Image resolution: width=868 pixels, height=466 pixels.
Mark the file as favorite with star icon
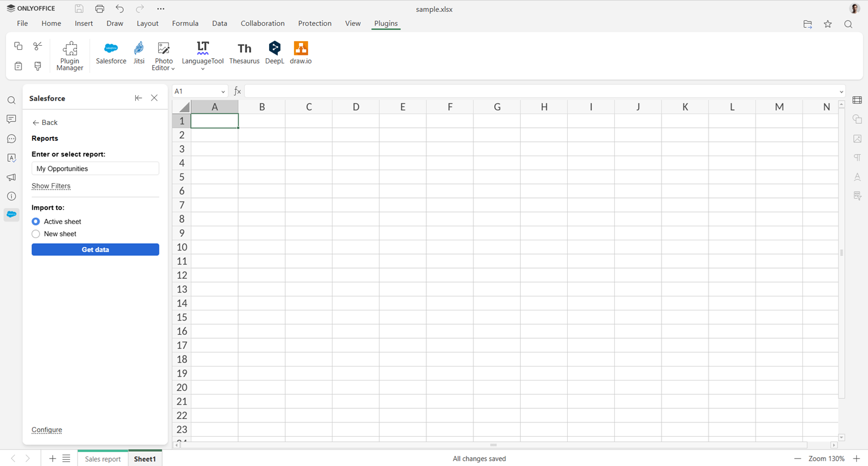[828, 24]
